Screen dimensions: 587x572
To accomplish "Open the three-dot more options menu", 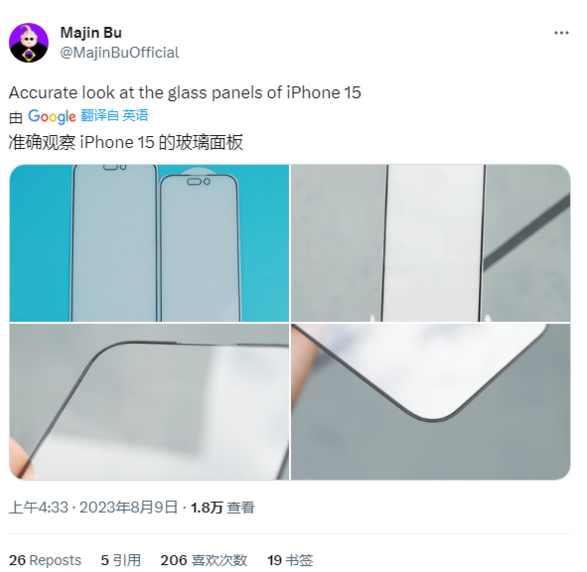I will [561, 33].
